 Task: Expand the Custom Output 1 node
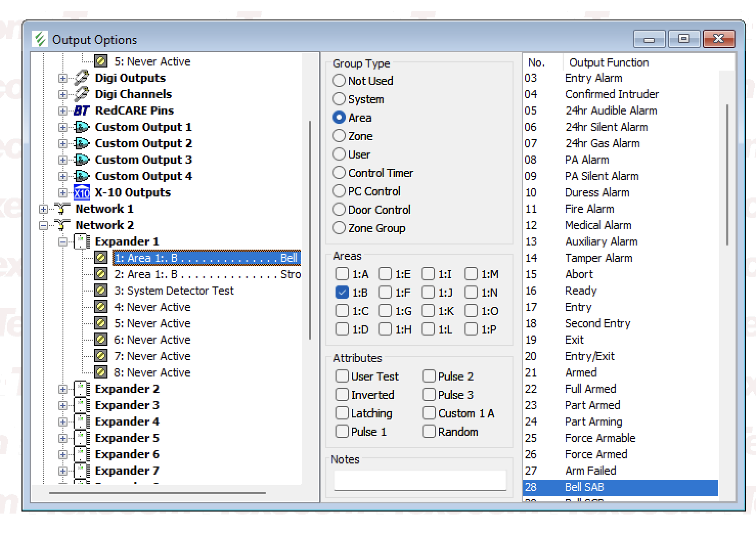tap(63, 127)
